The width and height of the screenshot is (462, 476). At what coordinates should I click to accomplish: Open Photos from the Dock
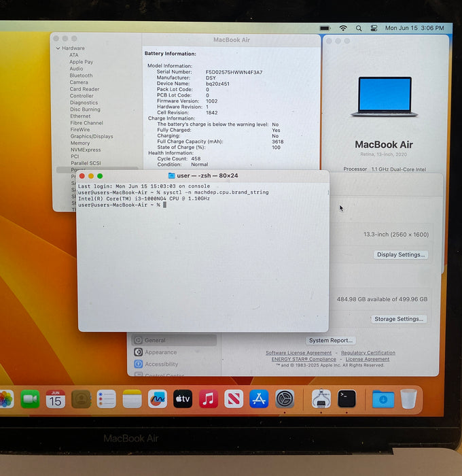point(6,398)
